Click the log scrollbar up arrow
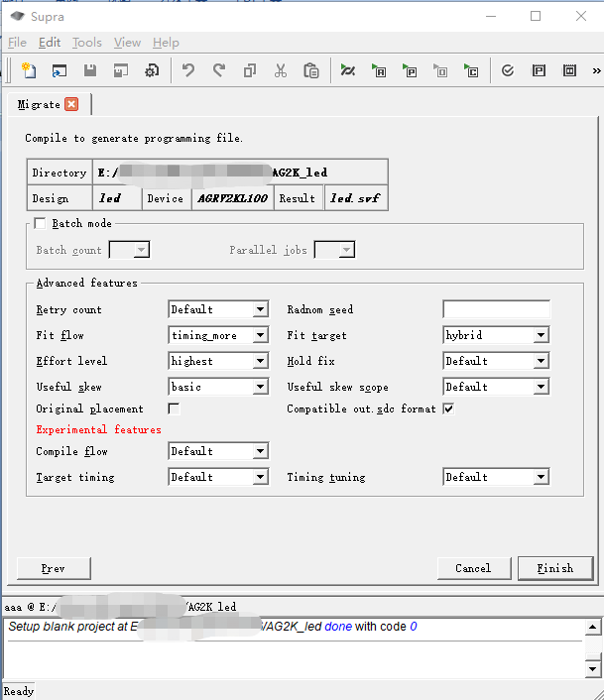 (592, 628)
